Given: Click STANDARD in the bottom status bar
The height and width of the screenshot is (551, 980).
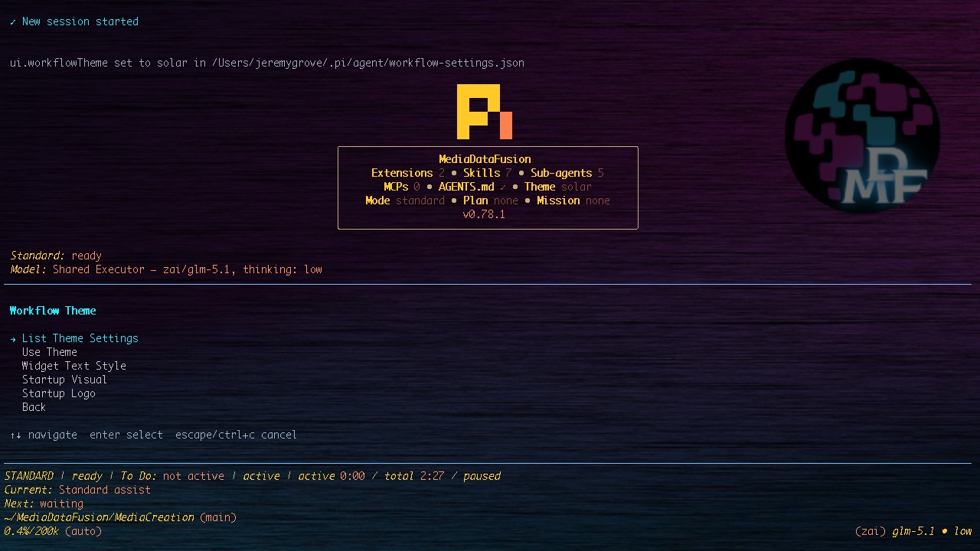Looking at the screenshot, I should pyautogui.click(x=29, y=476).
